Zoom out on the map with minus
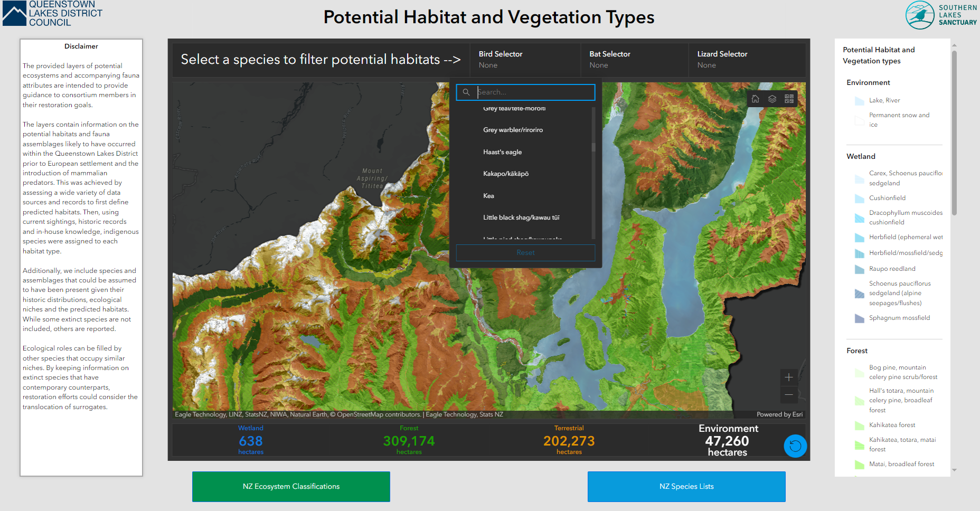The width and height of the screenshot is (980, 511). [789, 394]
